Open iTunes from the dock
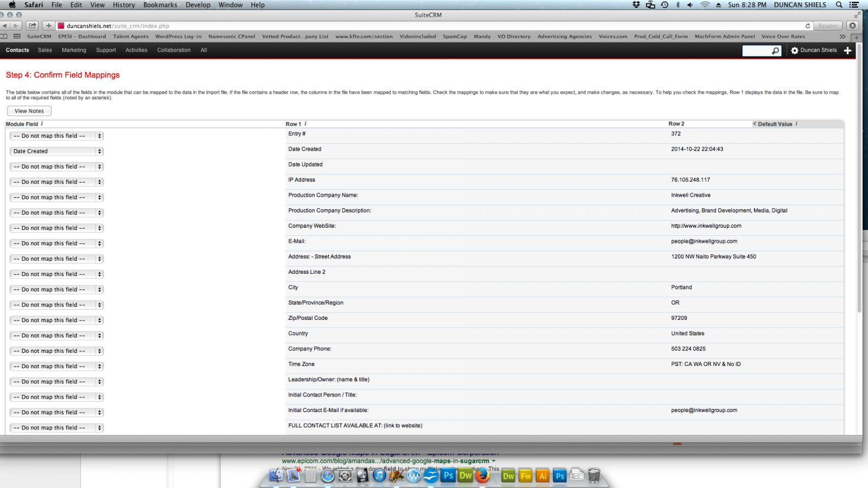 pos(379,476)
